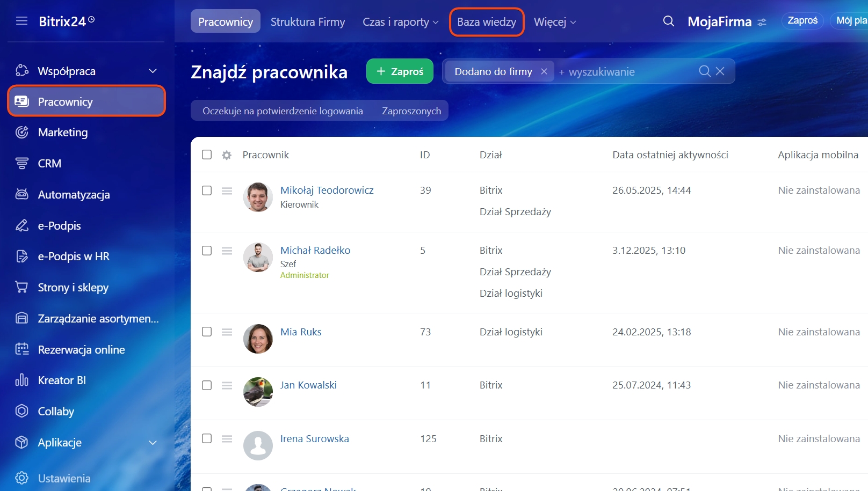
Task: Remove the 'Dodano do firmy' filter chip
Action: (544, 71)
